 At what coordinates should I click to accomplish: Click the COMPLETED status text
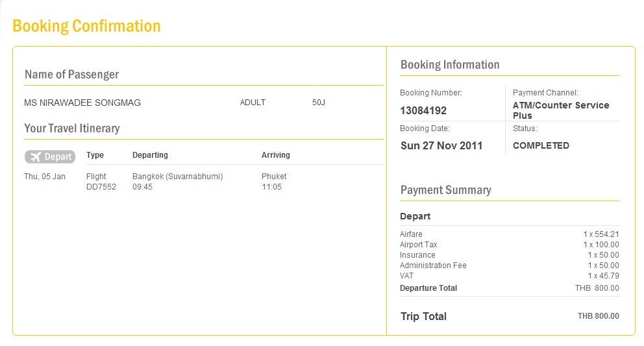click(541, 145)
